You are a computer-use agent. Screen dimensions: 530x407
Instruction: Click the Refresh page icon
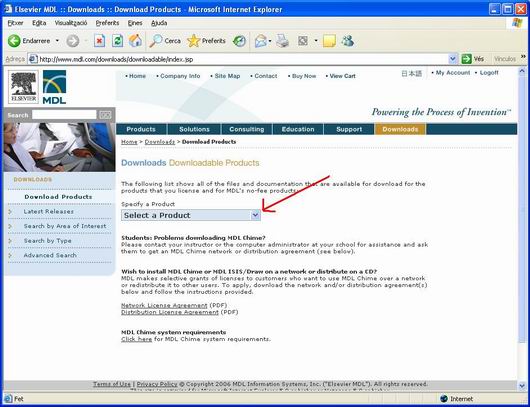tap(117, 41)
